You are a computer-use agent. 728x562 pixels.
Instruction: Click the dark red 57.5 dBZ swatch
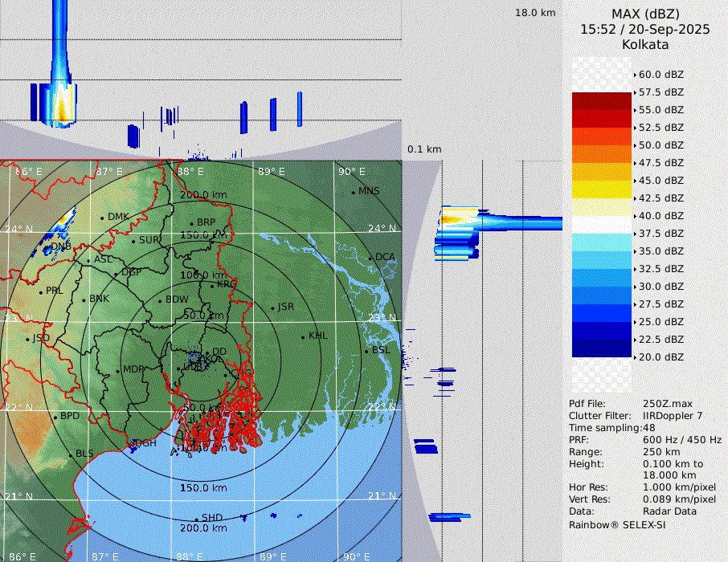(x=602, y=101)
